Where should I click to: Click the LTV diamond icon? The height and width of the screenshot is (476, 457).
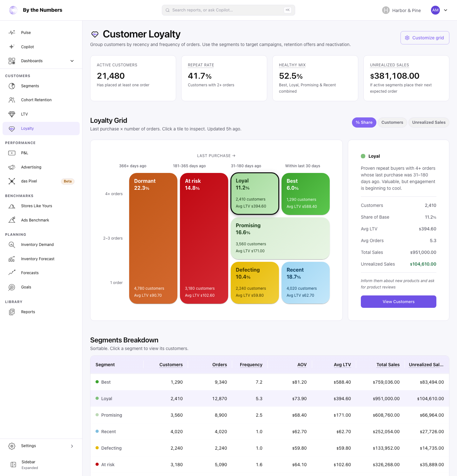click(12, 114)
